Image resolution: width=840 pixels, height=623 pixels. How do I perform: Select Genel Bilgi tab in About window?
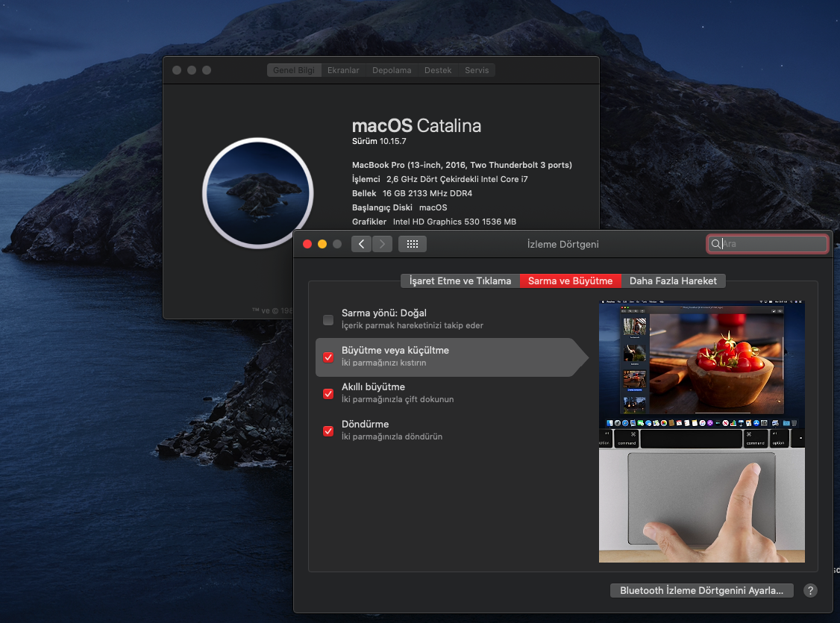[294, 70]
